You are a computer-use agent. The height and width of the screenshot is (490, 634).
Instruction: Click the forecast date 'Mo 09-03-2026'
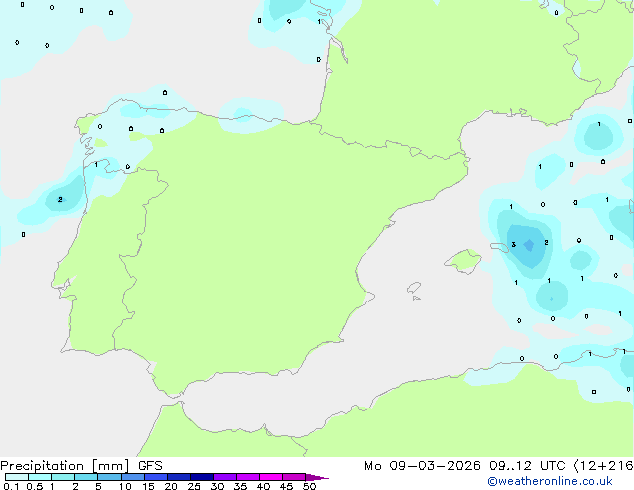point(422,466)
